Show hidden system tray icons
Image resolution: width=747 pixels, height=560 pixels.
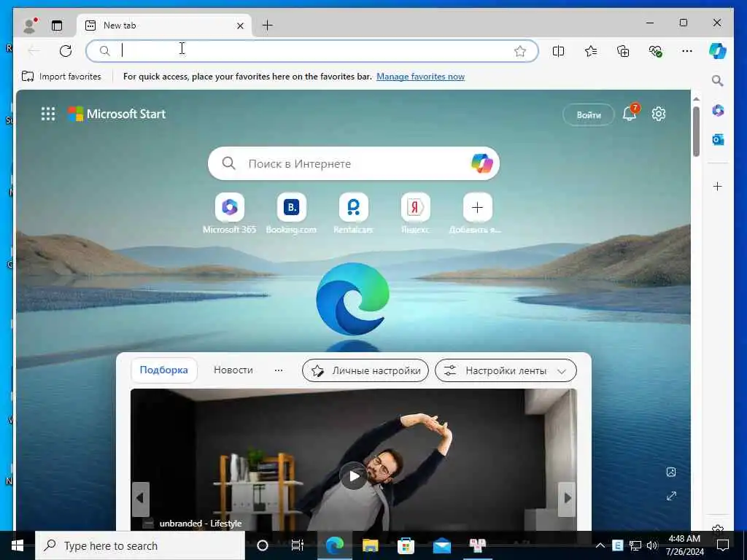(x=600, y=545)
